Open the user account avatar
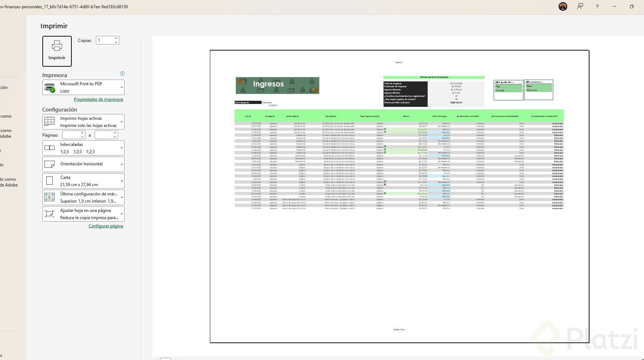 (x=563, y=6)
